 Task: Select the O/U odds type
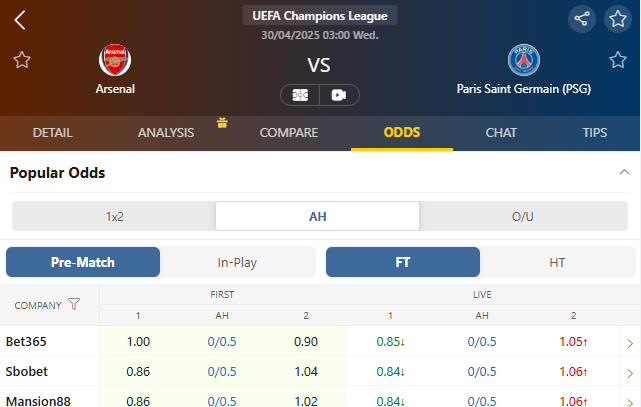coord(522,216)
